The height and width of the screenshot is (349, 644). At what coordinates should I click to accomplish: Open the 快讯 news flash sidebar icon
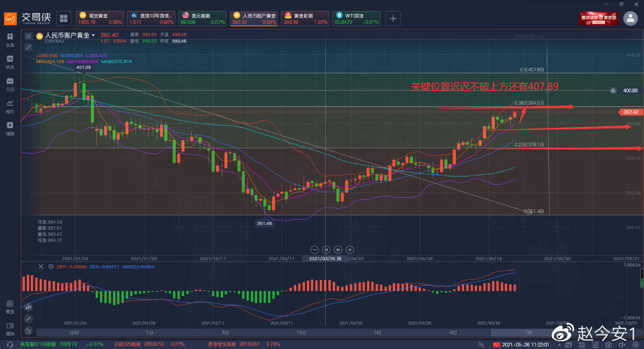pos(10,62)
